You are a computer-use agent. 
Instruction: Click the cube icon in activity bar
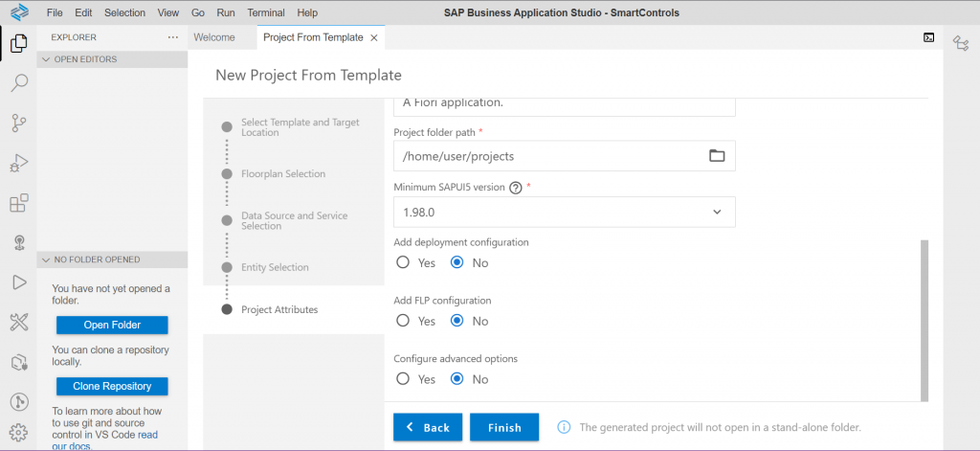[x=19, y=362]
